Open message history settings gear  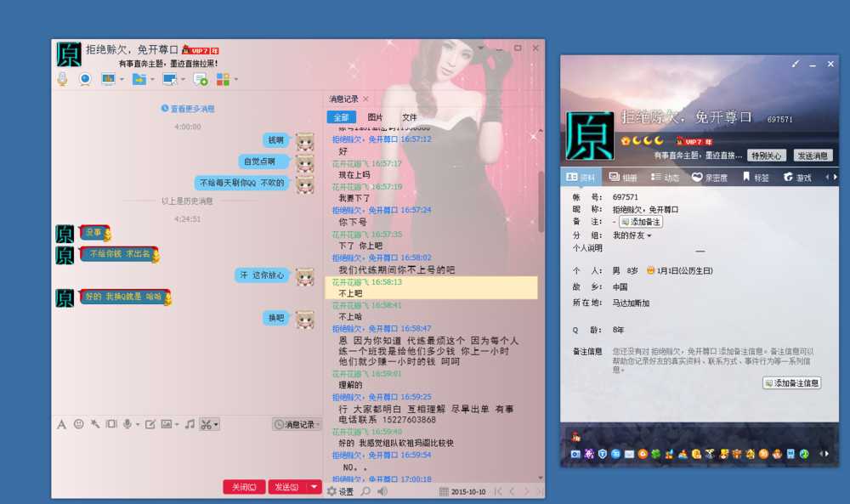coord(331,491)
